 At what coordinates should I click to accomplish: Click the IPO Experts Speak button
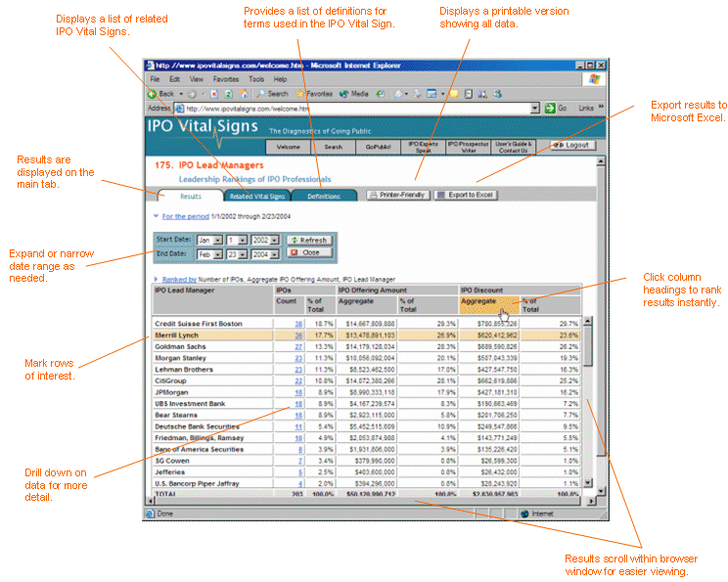423,147
